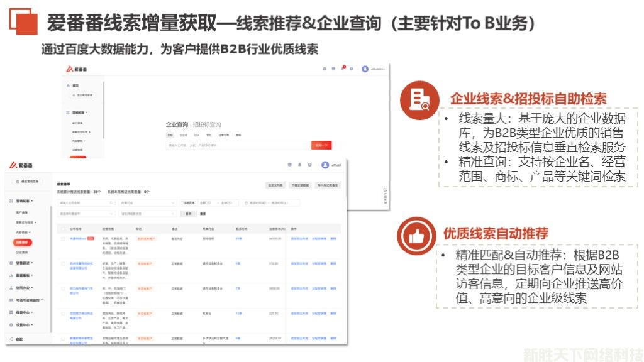Expand the 销售跟进 sidebar menu
Viewport: 644px width, 362px height.
[24, 263]
